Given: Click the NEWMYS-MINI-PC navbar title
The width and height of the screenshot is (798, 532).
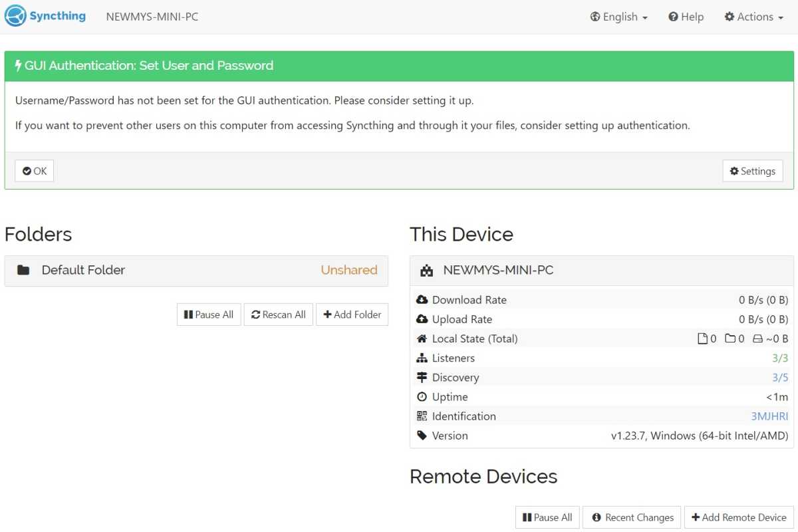Looking at the screenshot, I should click(152, 17).
